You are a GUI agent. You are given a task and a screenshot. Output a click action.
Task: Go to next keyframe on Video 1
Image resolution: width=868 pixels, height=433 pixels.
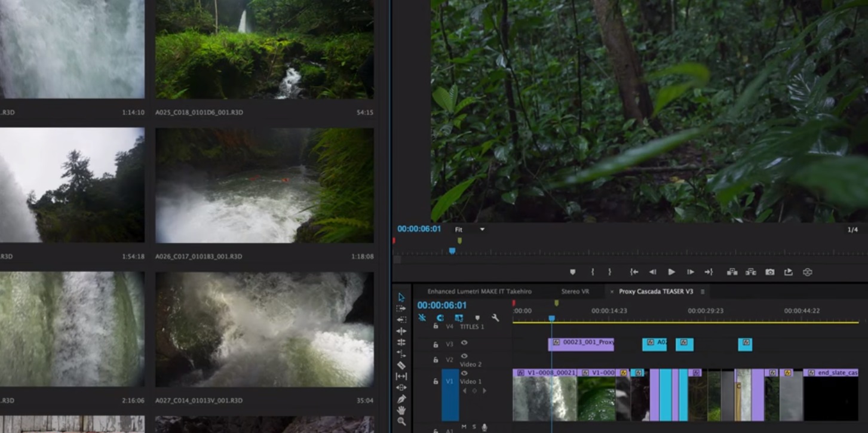tap(484, 391)
